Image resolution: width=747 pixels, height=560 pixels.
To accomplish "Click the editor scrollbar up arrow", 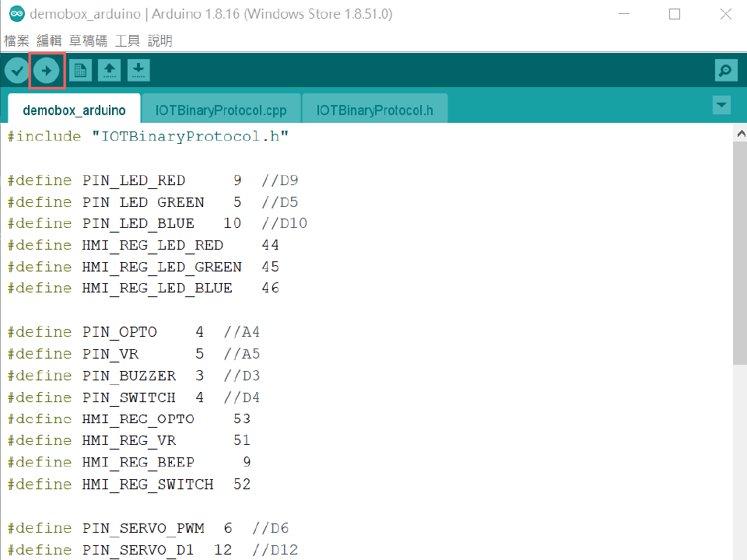I will coord(740,134).
